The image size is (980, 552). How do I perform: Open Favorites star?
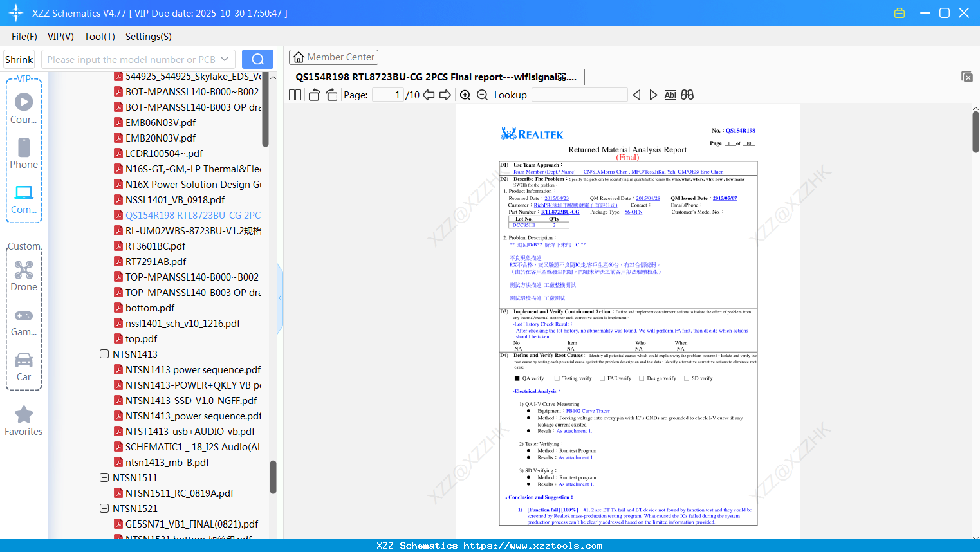(x=24, y=421)
